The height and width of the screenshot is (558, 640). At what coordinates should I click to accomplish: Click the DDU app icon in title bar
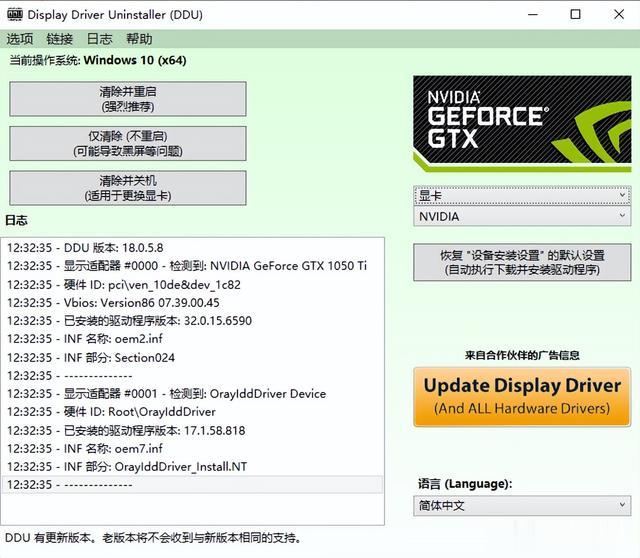tap(15, 15)
